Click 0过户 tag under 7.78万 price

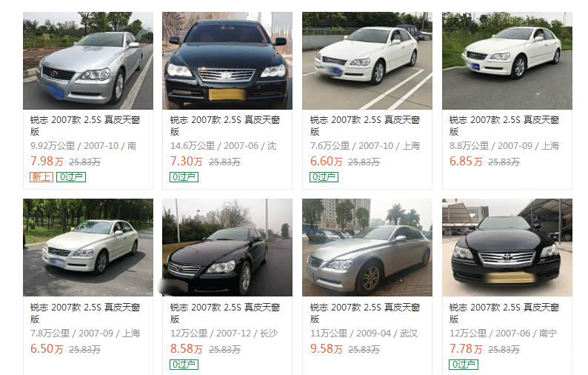(464, 364)
